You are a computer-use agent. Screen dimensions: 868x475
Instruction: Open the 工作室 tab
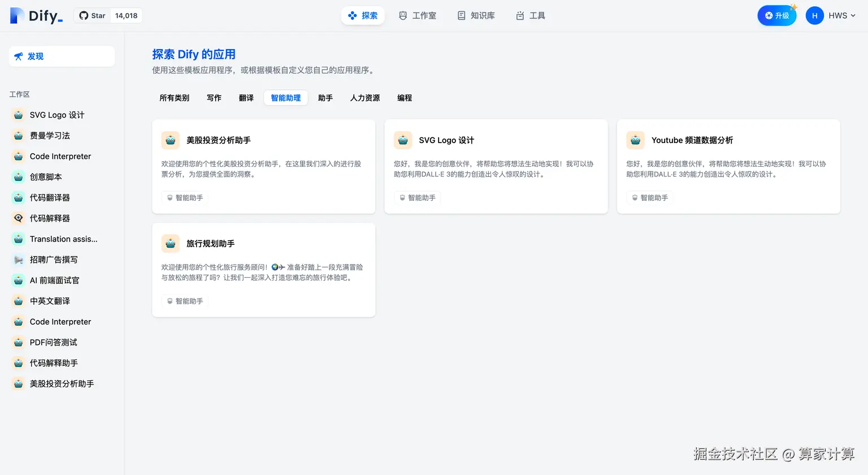(418, 16)
